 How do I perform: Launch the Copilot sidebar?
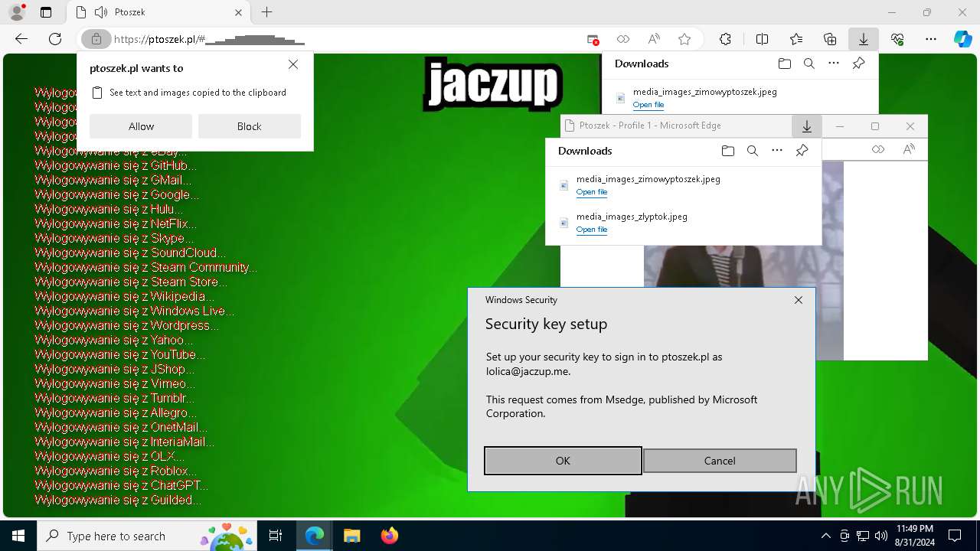pos(962,39)
